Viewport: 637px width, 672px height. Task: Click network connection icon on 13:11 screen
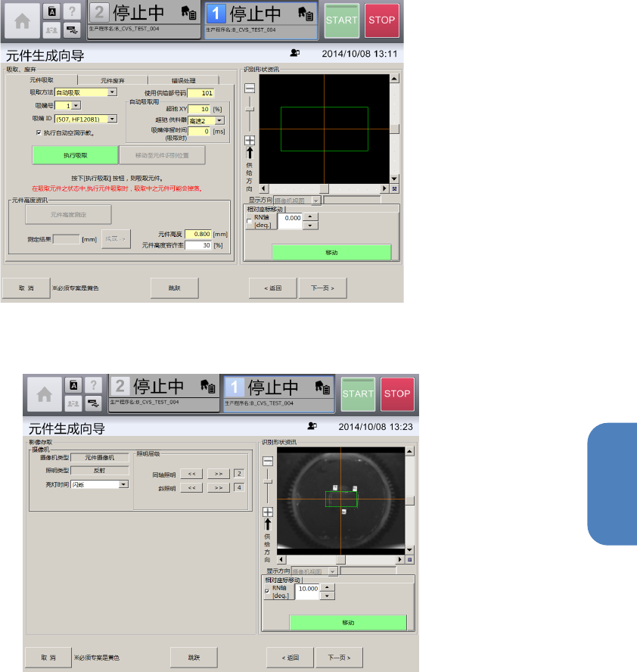pyautogui.click(x=72, y=30)
